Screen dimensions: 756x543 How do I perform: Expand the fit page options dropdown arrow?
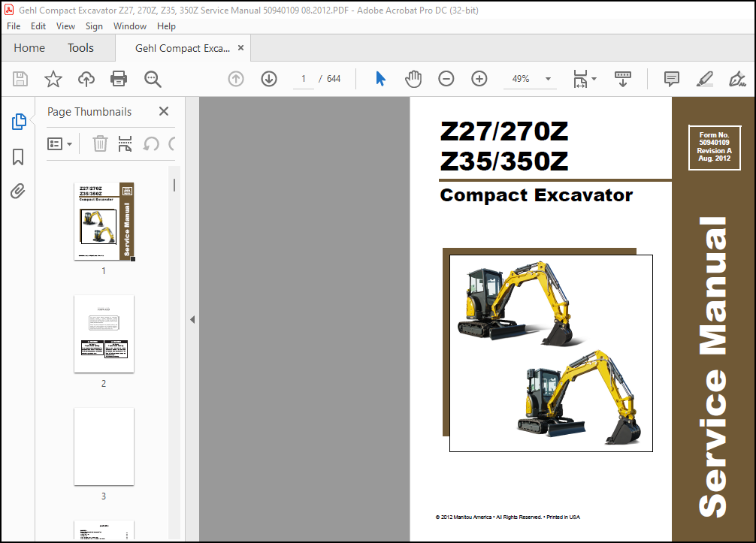(594, 79)
